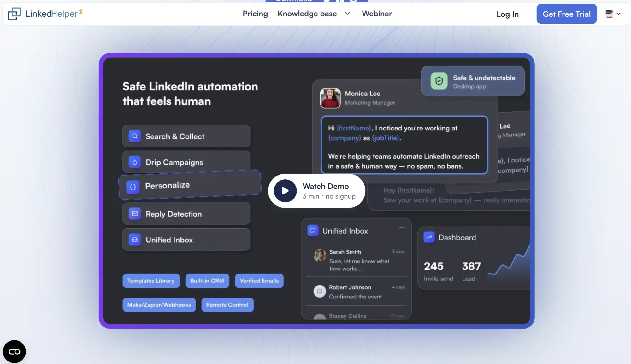Screen dimensions: 631x364
Task: Select the Search & Collect feature tab
Action: pyautogui.click(x=186, y=136)
